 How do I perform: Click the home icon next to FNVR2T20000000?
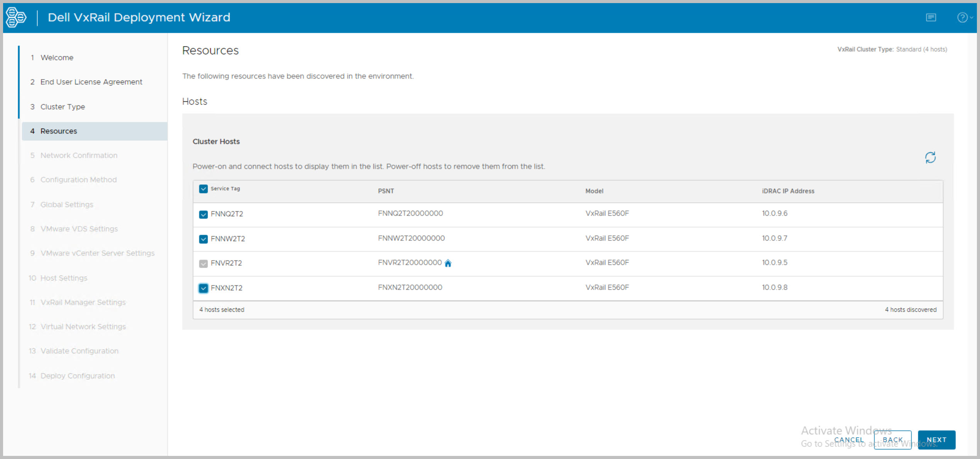click(448, 263)
